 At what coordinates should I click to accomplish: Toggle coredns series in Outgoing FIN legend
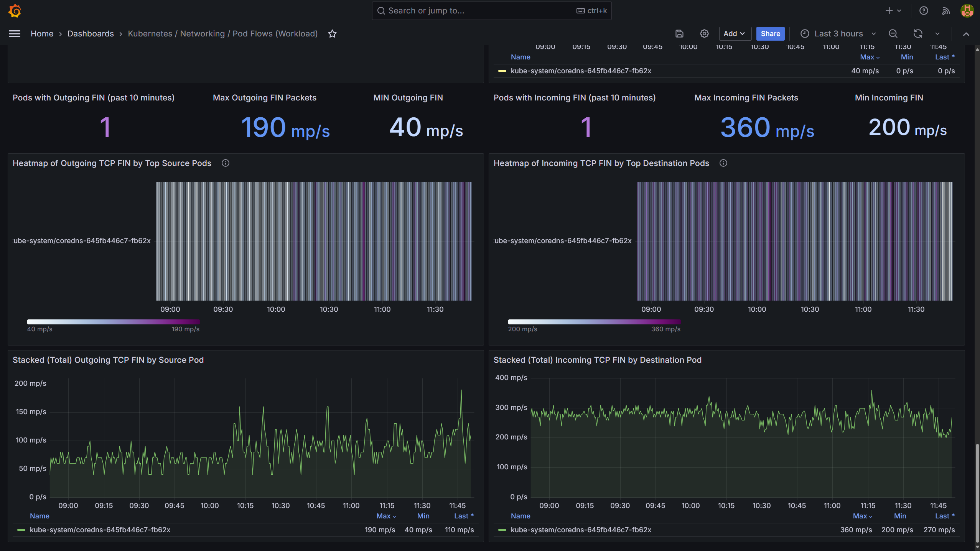[100, 530]
